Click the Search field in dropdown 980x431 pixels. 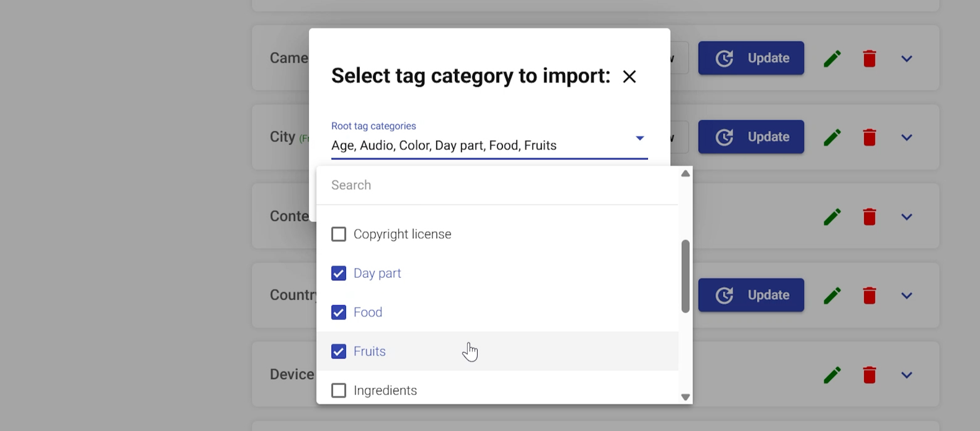496,186
